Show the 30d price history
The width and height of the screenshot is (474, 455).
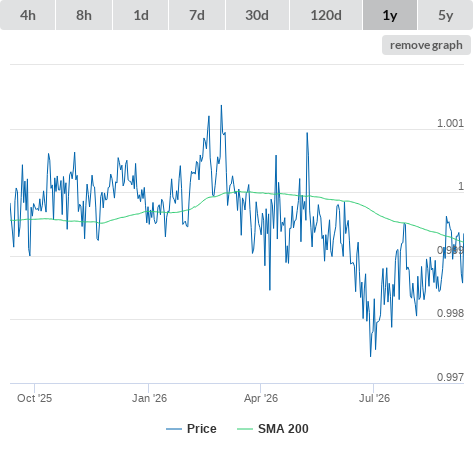(257, 15)
